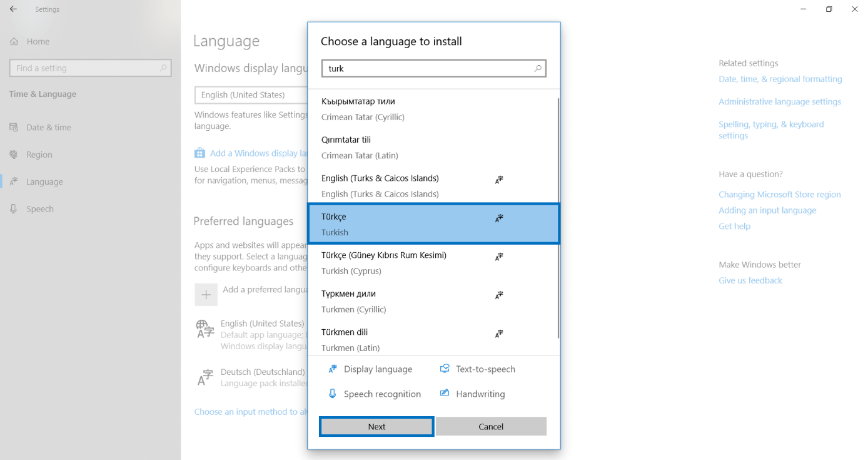Open Administrative language settings link

pos(780,101)
